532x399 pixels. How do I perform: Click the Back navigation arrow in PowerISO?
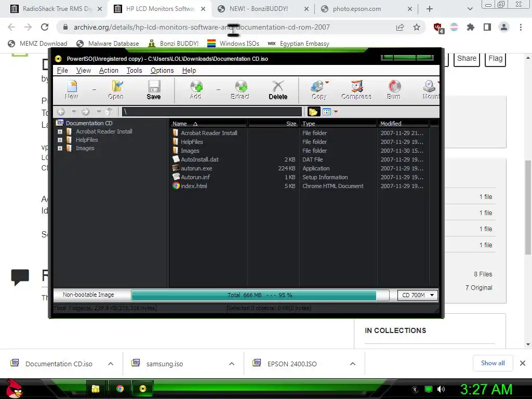61,112
